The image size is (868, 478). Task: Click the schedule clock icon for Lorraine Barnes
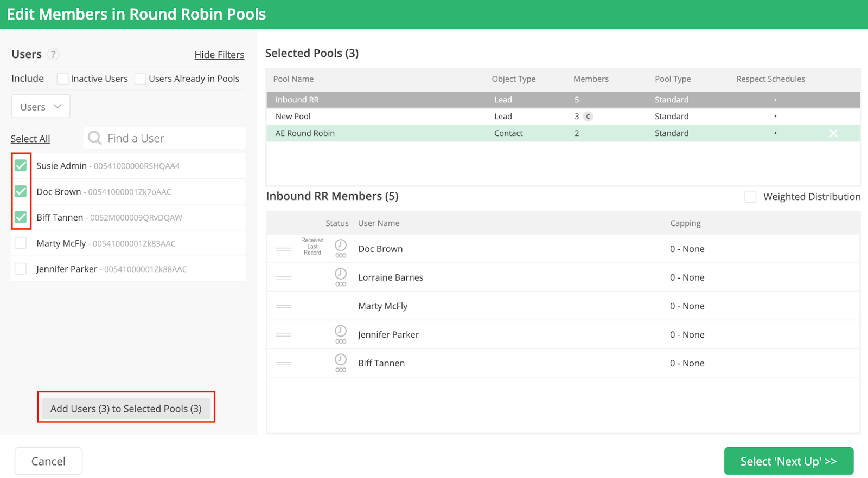pos(341,274)
